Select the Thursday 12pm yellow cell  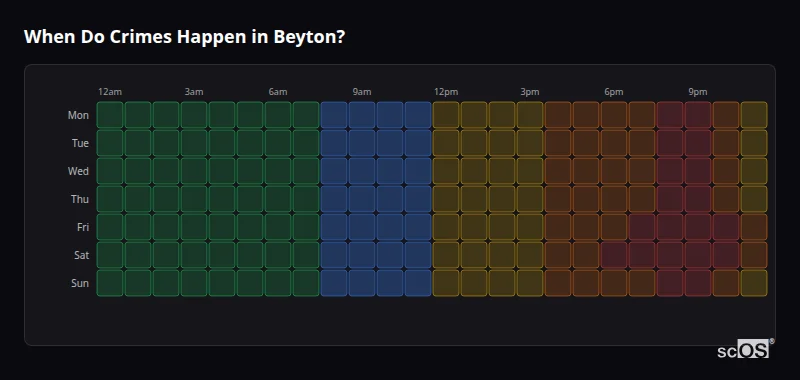tap(446, 199)
